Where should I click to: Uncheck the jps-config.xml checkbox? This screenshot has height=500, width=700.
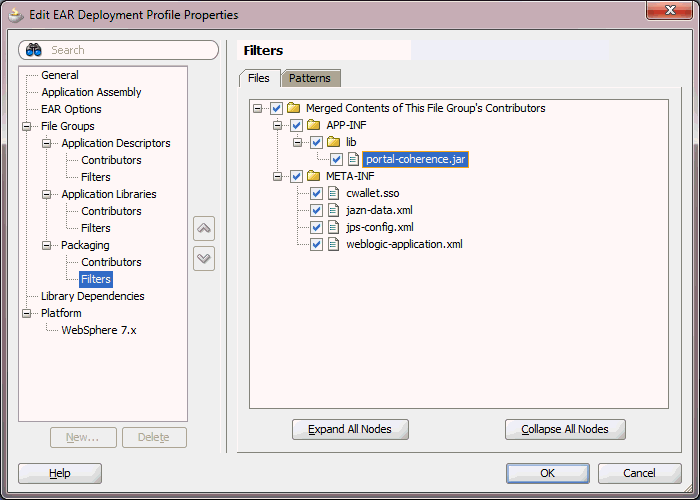[317, 227]
